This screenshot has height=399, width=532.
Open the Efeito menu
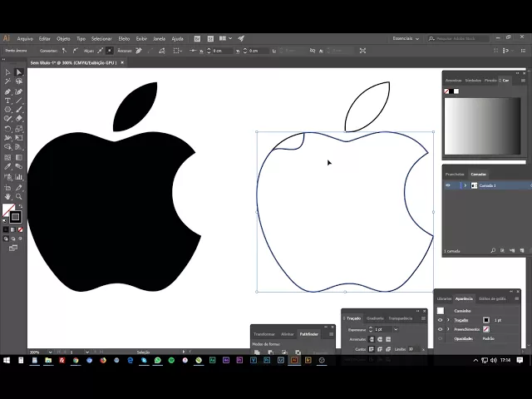tap(124, 39)
